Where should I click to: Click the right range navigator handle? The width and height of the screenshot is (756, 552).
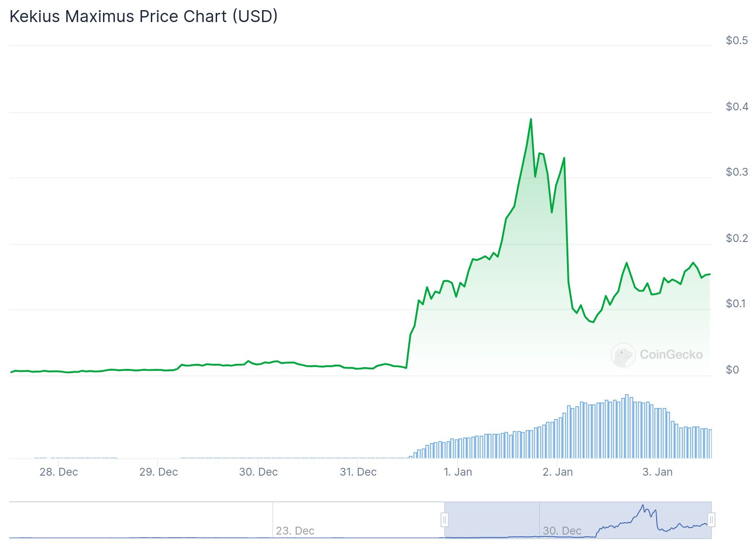pos(711,520)
